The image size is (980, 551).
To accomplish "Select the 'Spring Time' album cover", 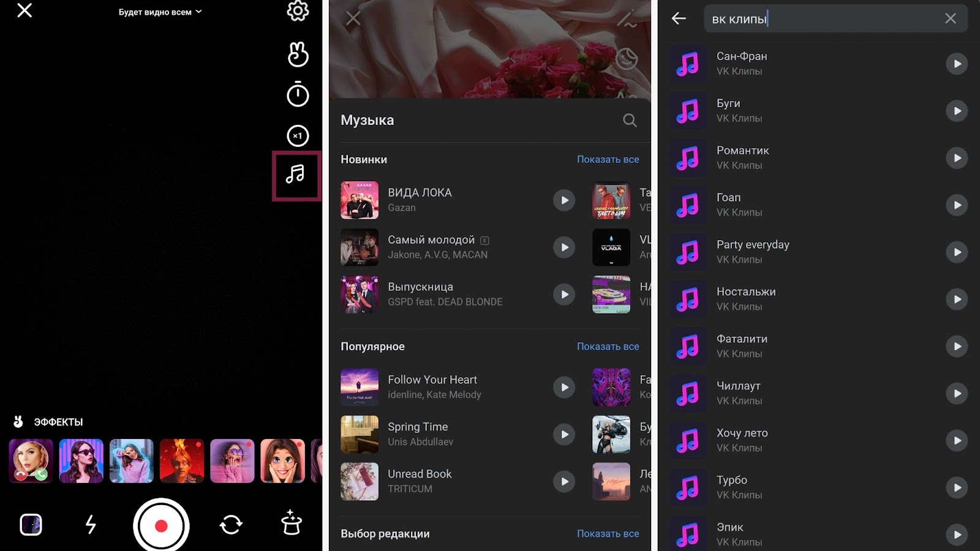I will click(x=360, y=435).
